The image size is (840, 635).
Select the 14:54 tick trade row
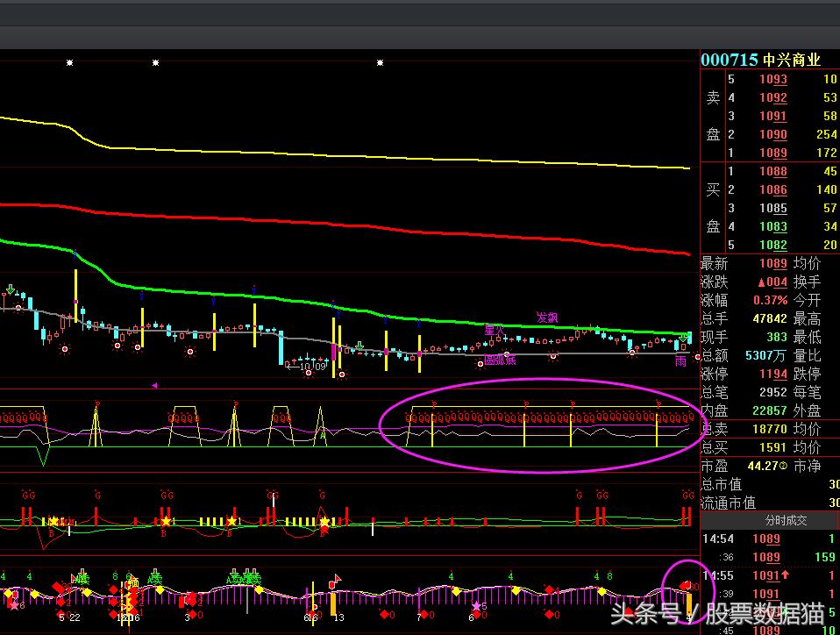click(769, 539)
